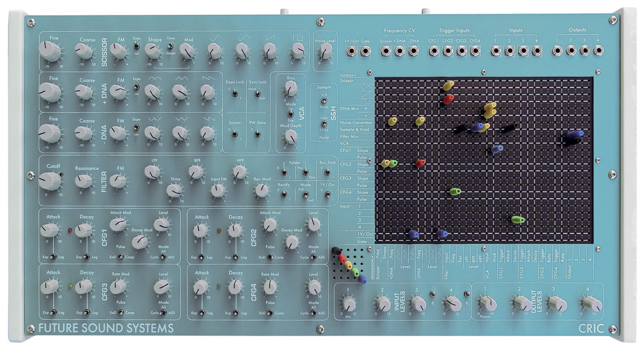Adjust the CFG2 Level knob

point(314,225)
